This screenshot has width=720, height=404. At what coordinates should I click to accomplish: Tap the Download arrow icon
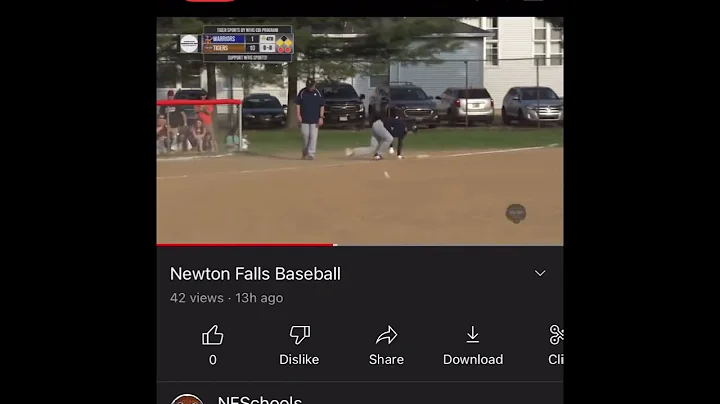[x=472, y=335]
